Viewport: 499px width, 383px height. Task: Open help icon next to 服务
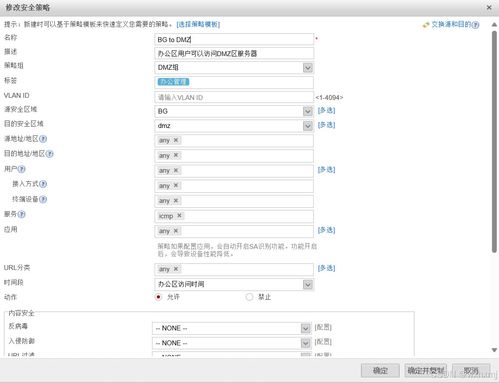tap(21, 214)
